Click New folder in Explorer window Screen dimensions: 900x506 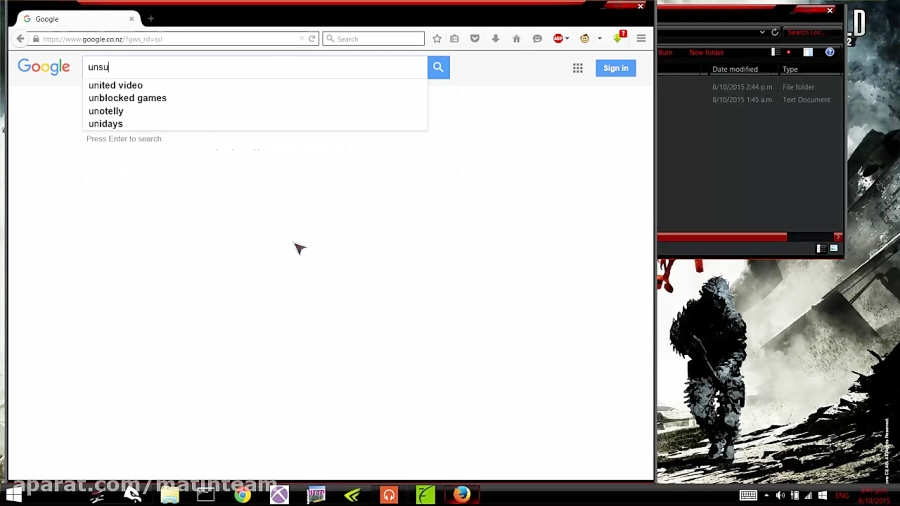click(x=706, y=52)
